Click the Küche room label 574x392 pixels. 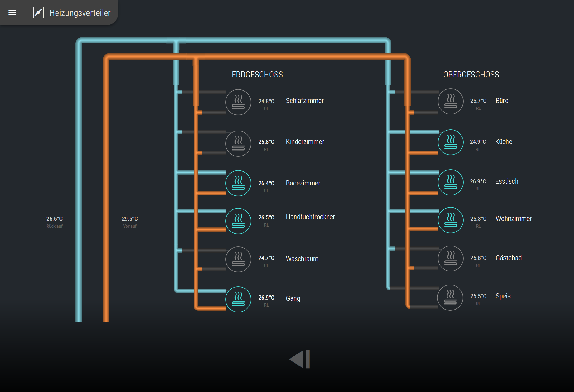[503, 142]
